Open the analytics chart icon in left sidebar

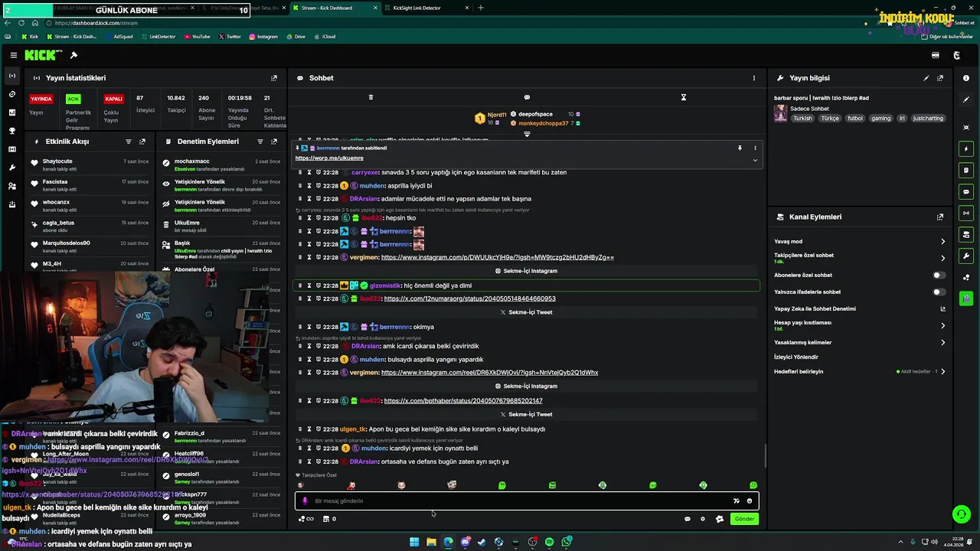11,112
